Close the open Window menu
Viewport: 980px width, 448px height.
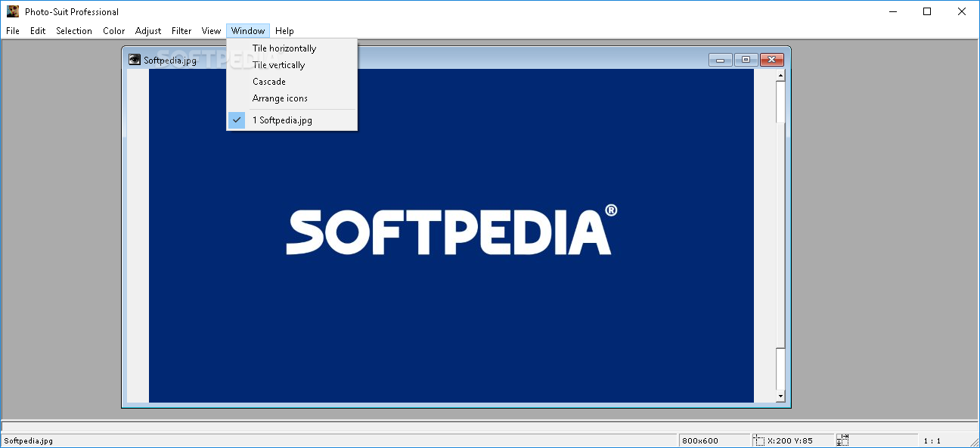coord(248,31)
